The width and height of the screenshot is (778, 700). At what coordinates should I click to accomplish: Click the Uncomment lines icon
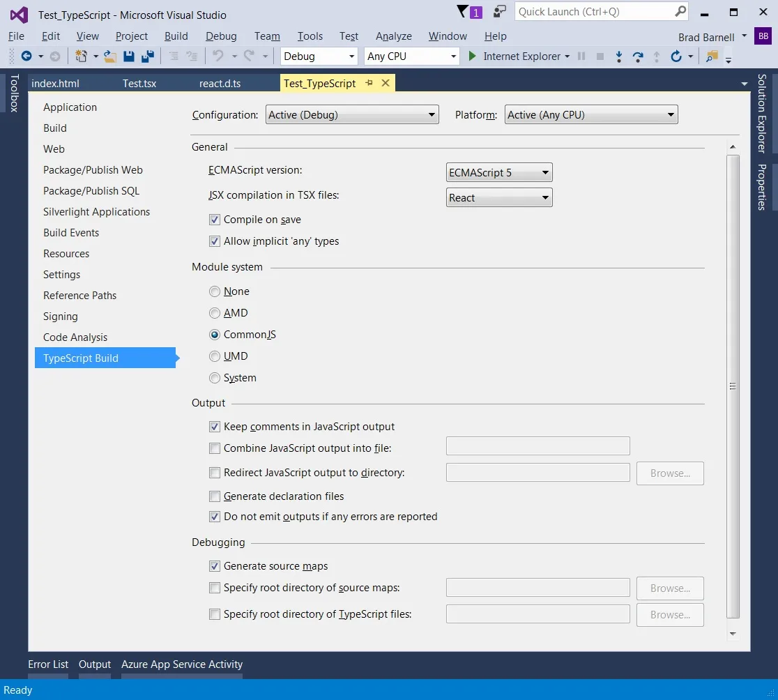click(x=192, y=56)
